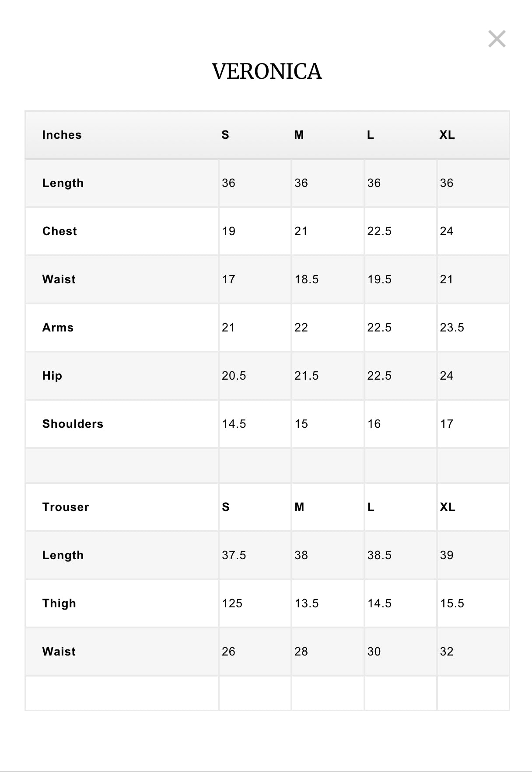Click XL column header beside Inches
This screenshot has width=532, height=772.
[447, 135]
